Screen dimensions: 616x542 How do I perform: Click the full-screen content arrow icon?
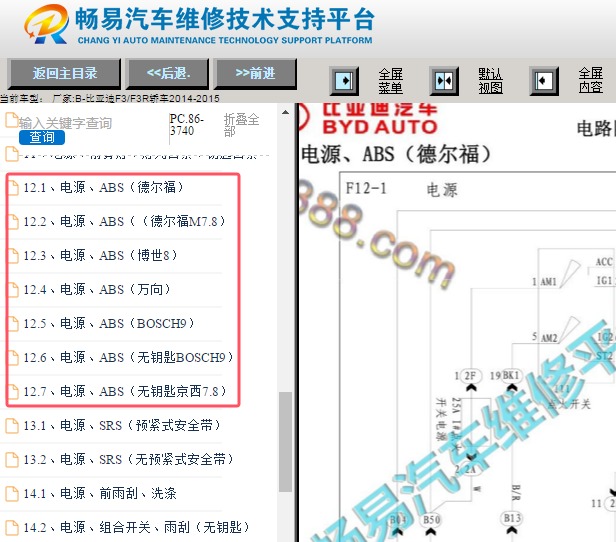[x=544, y=81]
